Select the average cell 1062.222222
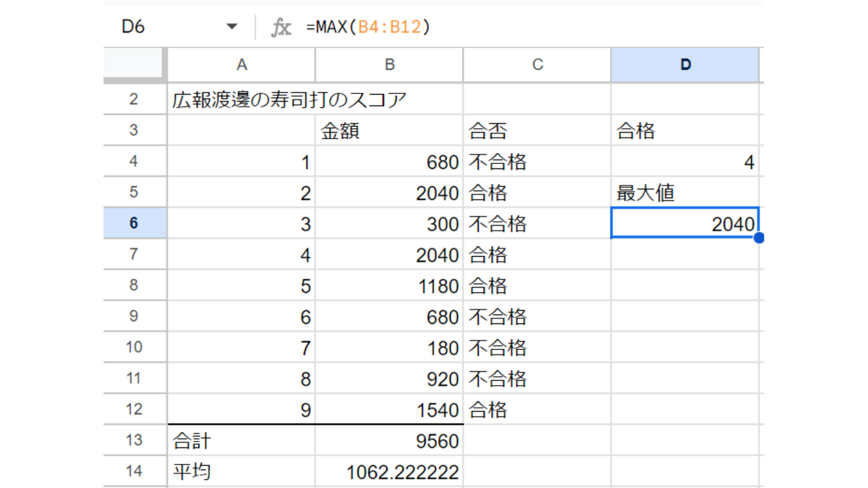 click(389, 472)
